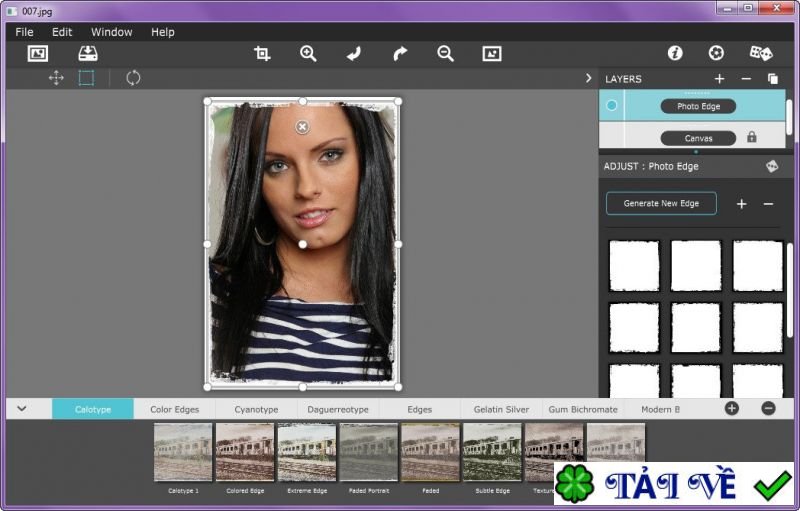Open the info icon in toolbar
Image resolution: width=800 pixels, height=511 pixels.
pos(675,53)
